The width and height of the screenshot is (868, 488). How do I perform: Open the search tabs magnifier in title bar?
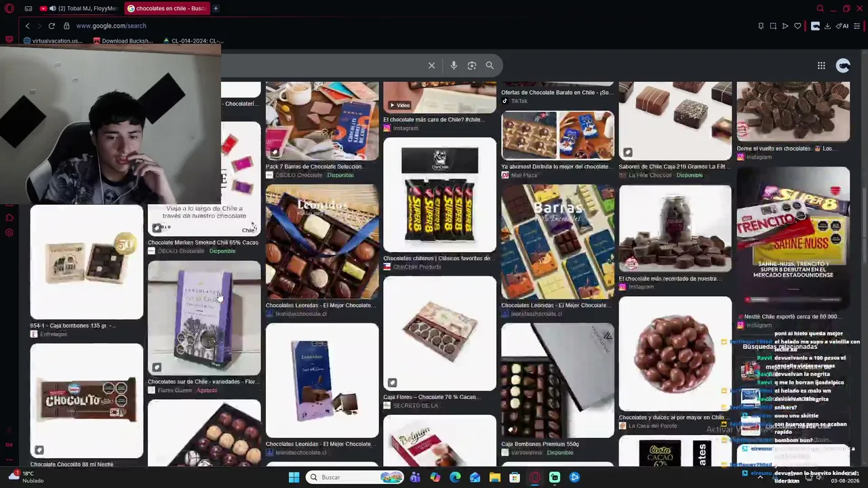pyautogui.click(x=820, y=8)
